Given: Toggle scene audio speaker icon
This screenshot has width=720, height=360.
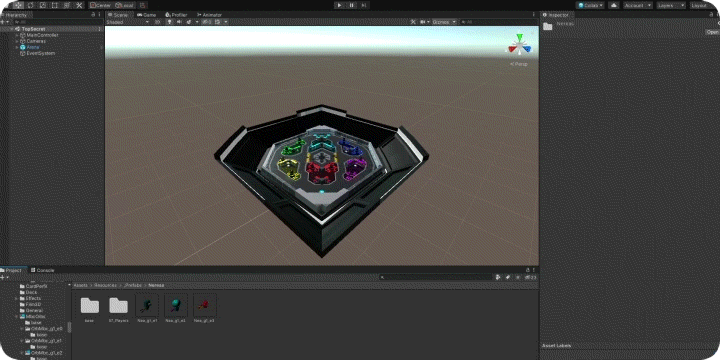Looking at the screenshot, I should (x=179, y=22).
